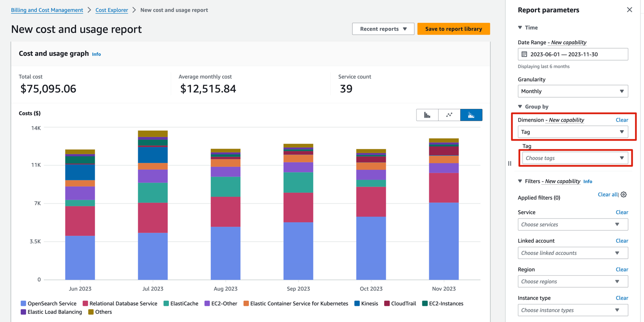Open the Granularity Monthly dropdown
Image resolution: width=644 pixels, height=322 pixels.
point(572,91)
